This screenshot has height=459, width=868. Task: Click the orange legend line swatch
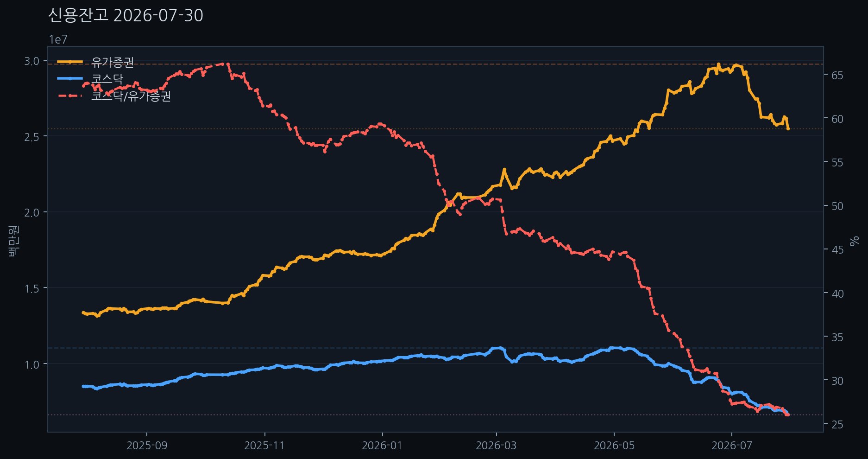click(70, 62)
